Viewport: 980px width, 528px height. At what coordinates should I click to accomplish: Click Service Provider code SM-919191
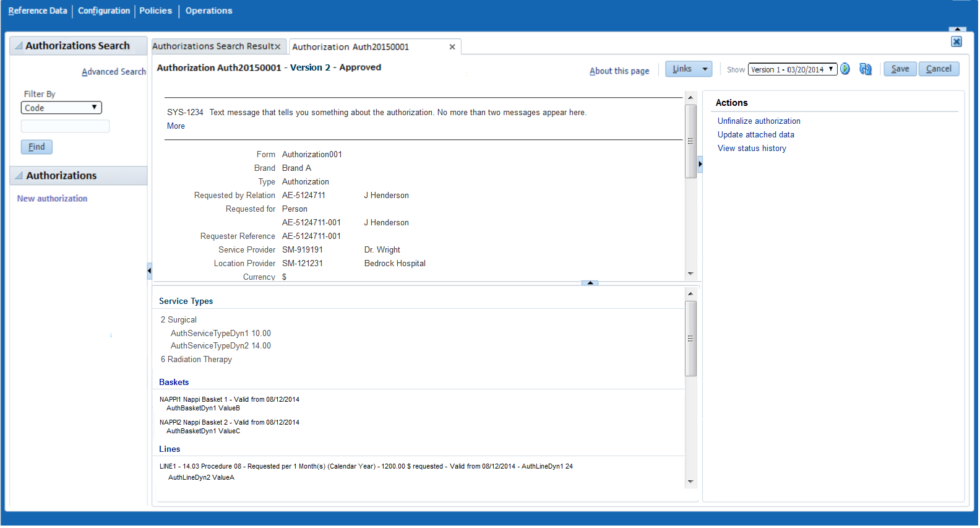tap(303, 250)
